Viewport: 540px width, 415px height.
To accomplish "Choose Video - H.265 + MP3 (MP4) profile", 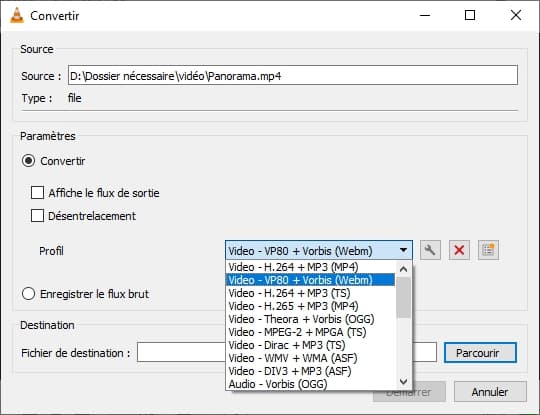I will click(310, 306).
